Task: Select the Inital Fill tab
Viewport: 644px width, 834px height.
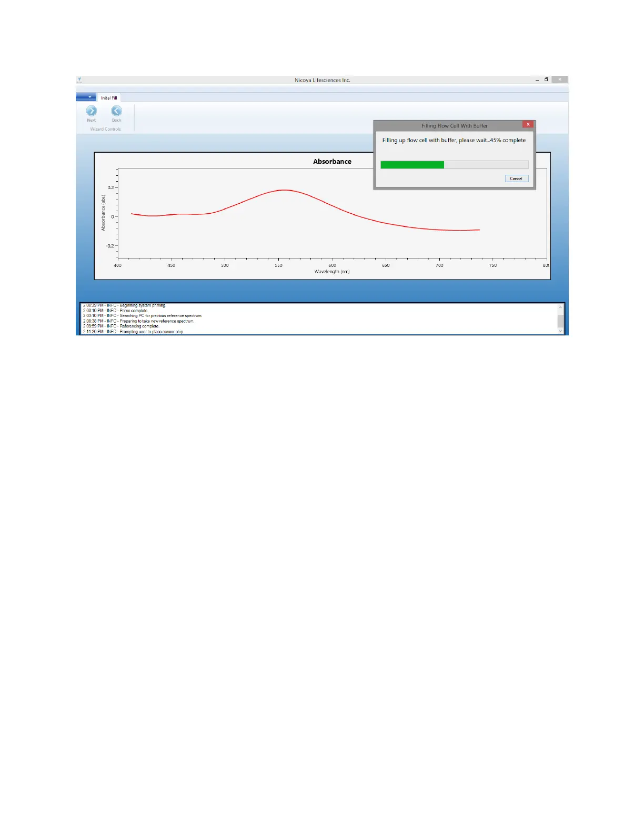Action: pos(109,98)
